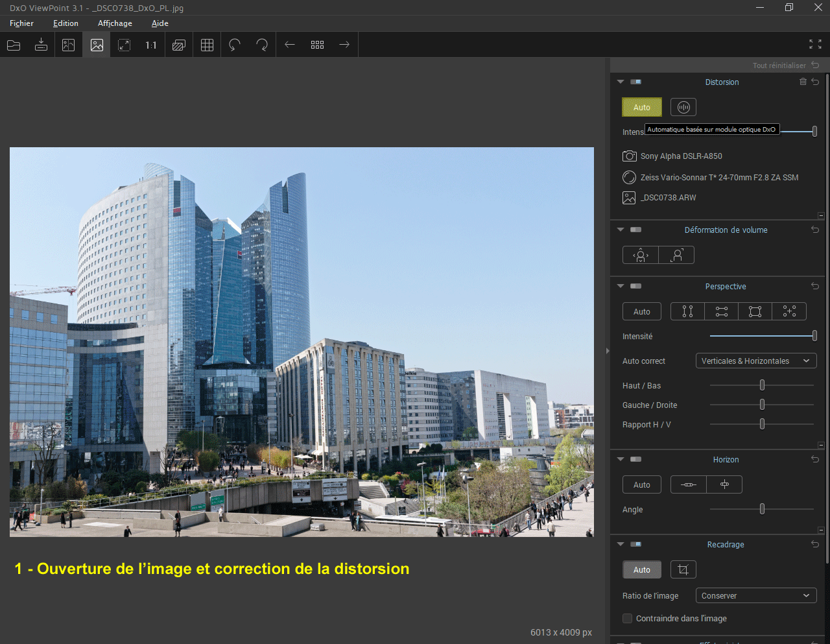Reset the Distorsion panel
Screen dimensions: 830x644
(x=815, y=82)
